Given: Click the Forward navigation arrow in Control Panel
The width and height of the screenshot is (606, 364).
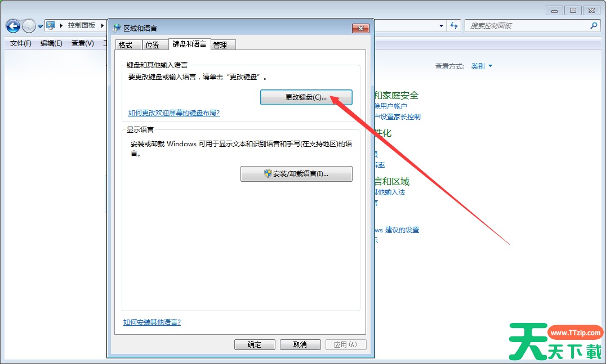Looking at the screenshot, I should pyautogui.click(x=29, y=26).
